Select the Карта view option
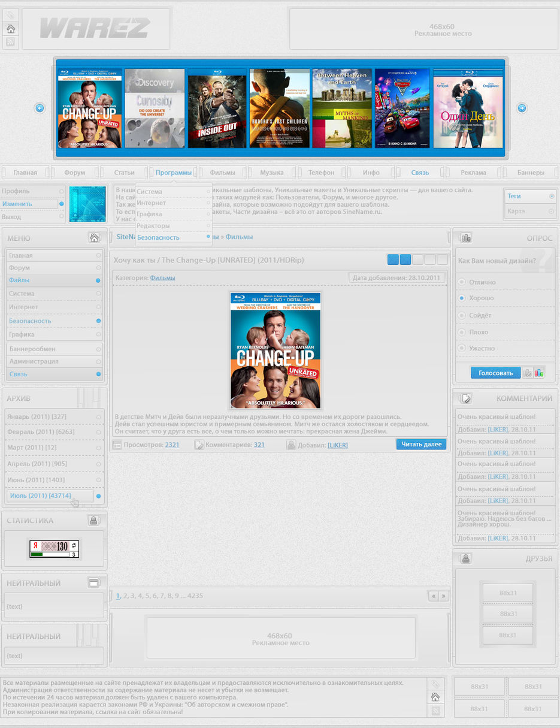 (x=531, y=211)
